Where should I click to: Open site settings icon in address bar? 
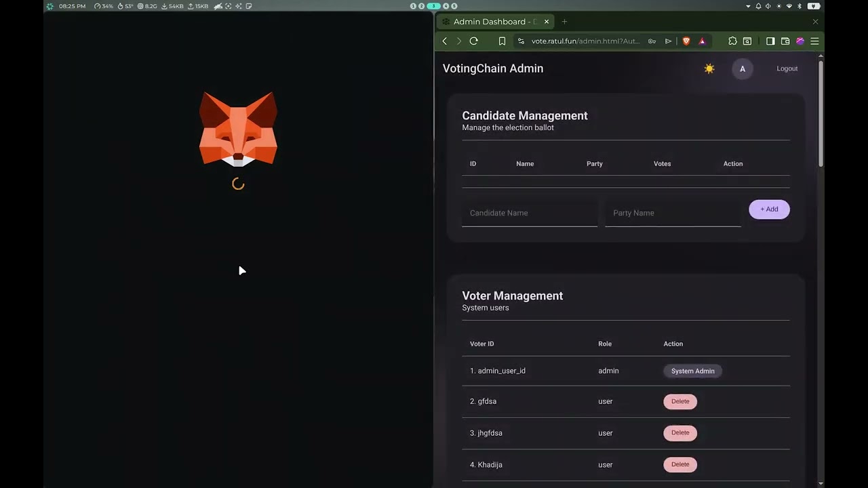[521, 41]
